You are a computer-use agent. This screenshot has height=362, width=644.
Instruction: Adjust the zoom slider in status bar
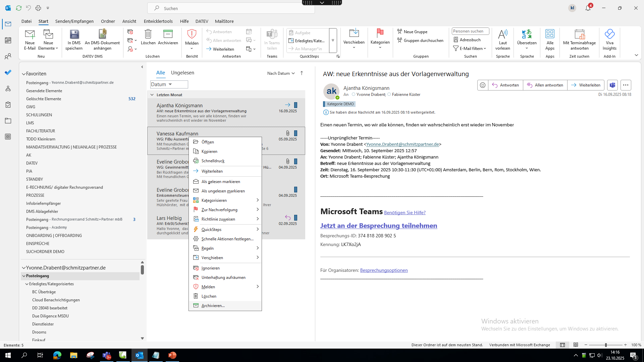pyautogui.click(x=605, y=345)
